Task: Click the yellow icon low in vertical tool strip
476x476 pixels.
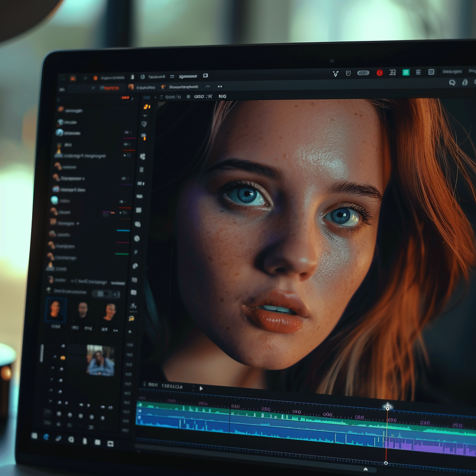Action: tap(132, 318)
